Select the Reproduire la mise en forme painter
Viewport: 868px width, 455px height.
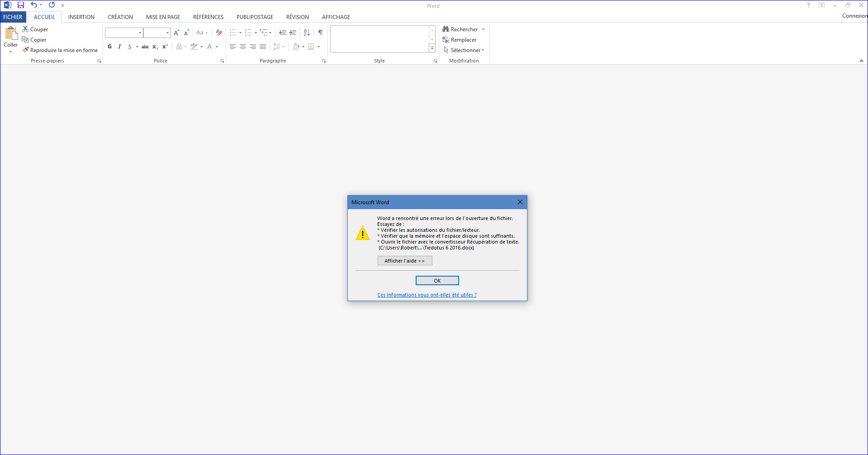60,50
